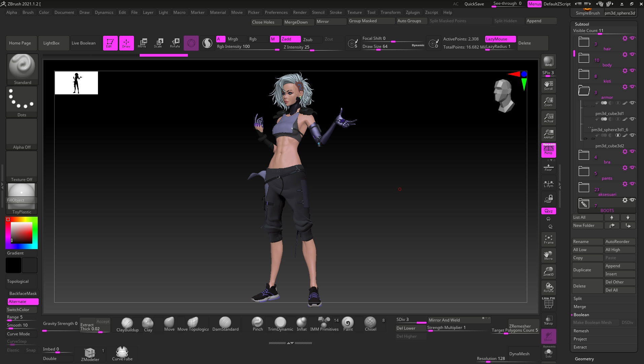
Task: Open the Preferences menu
Action: (x=276, y=12)
